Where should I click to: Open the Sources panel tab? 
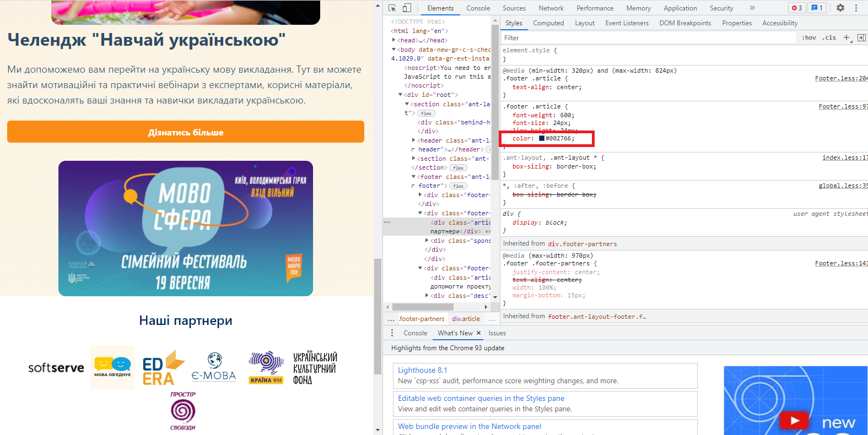(514, 8)
